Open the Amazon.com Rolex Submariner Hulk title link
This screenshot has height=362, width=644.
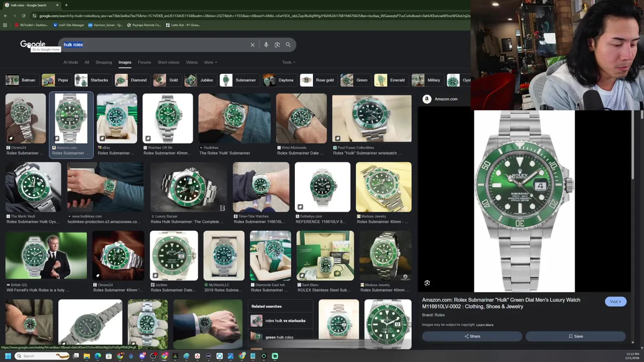coord(501,303)
